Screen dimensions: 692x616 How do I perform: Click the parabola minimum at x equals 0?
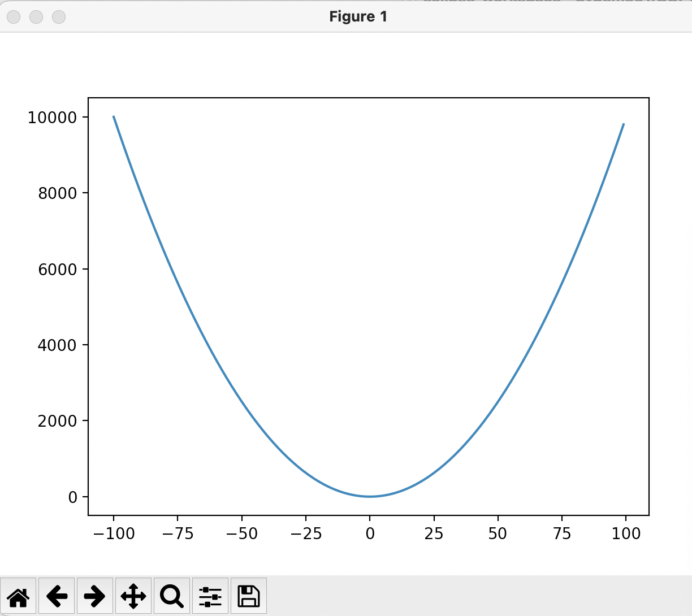(370, 496)
